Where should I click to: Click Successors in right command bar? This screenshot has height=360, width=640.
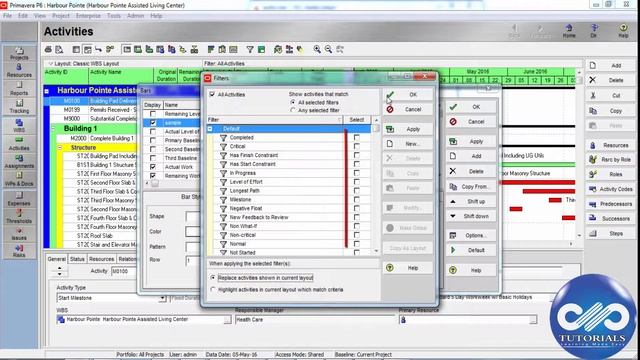point(610,218)
